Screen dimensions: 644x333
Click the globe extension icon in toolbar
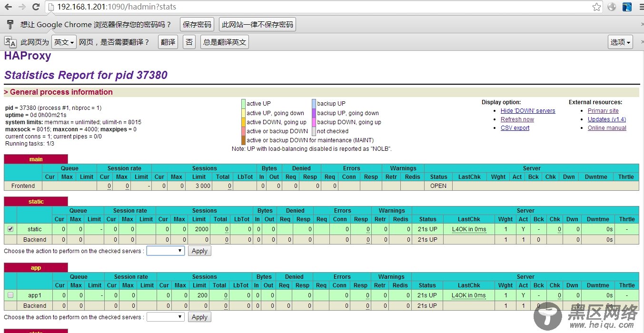[612, 7]
